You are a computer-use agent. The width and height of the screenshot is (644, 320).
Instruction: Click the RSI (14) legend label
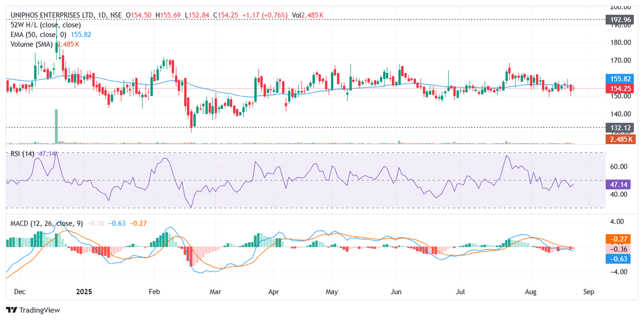pos(23,155)
